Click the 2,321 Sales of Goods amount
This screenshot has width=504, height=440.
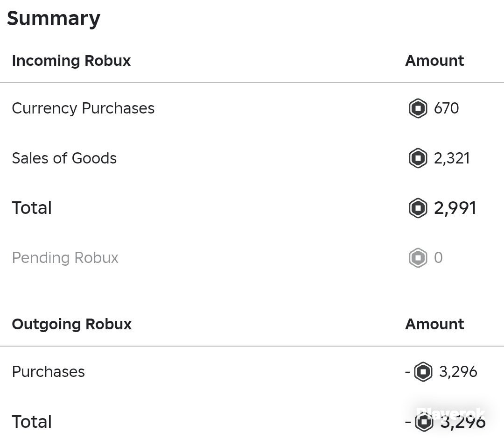(x=452, y=158)
